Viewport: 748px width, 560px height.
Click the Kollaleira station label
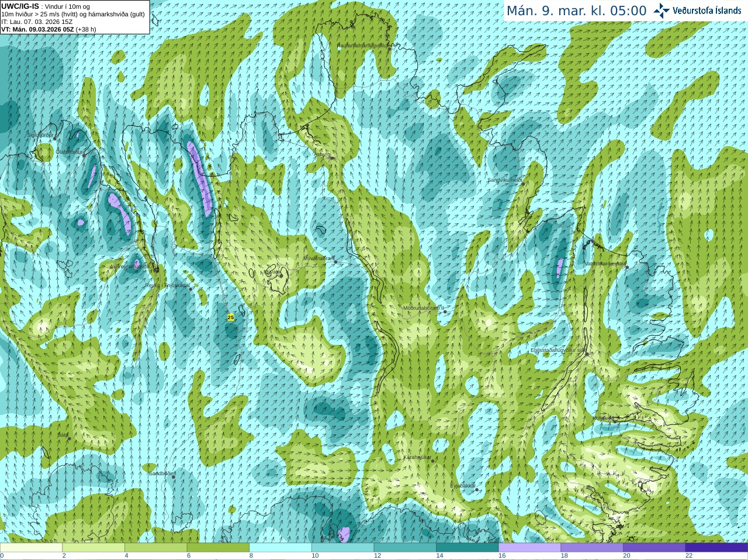[x=603, y=418]
